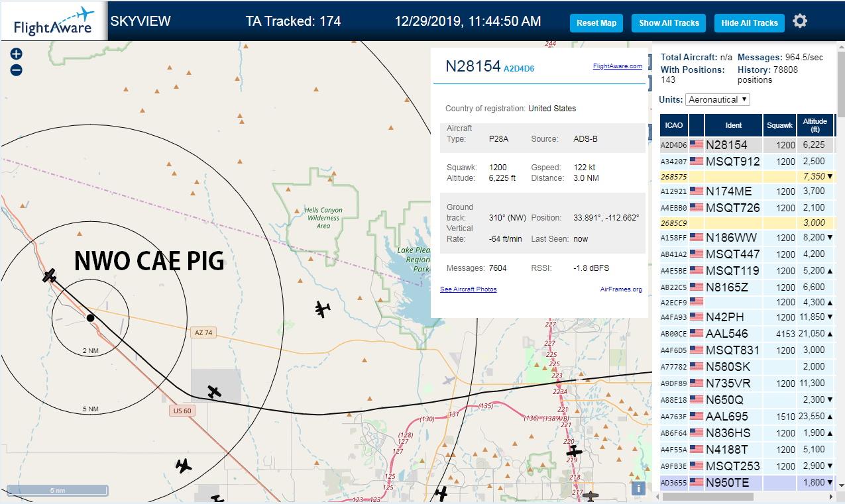Select row with ICAO A2ECF9
845x504 pixels.
[747, 302]
